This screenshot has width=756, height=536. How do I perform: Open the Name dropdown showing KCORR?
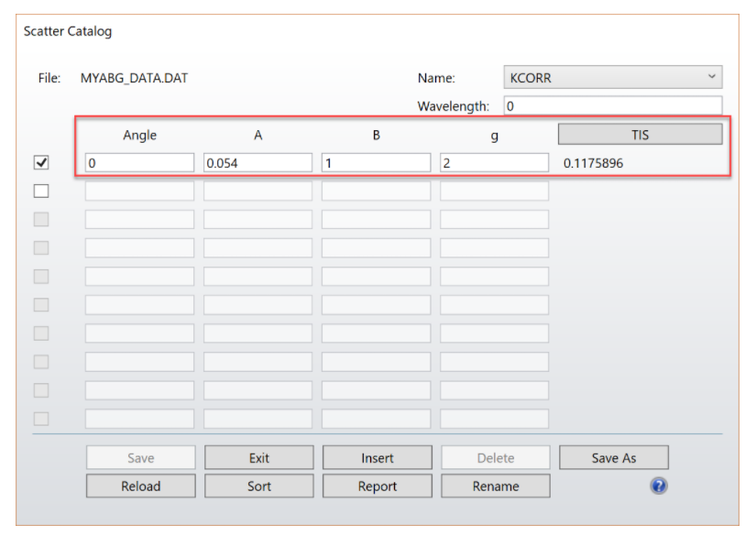(612, 78)
